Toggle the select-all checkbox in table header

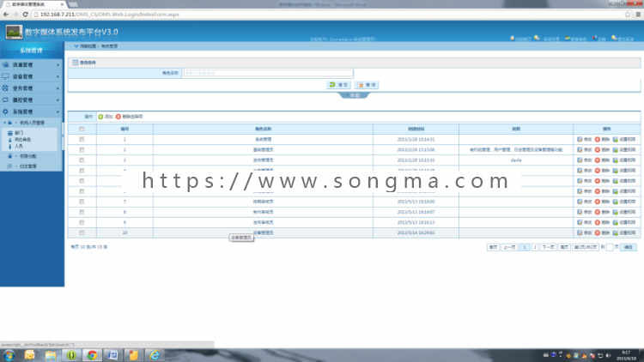point(82,129)
